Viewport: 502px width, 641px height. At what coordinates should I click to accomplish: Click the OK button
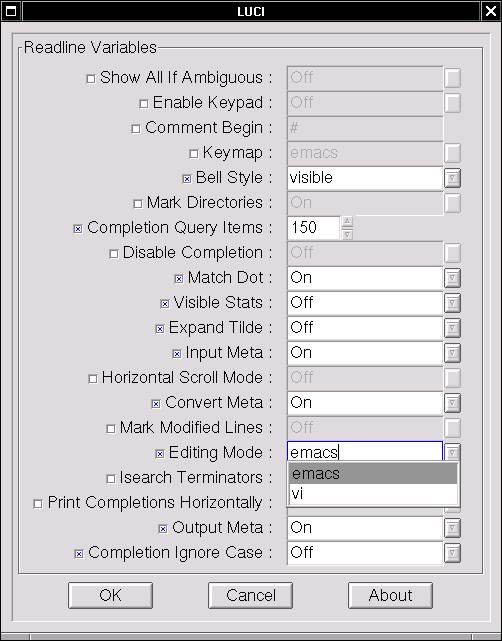tap(110, 595)
